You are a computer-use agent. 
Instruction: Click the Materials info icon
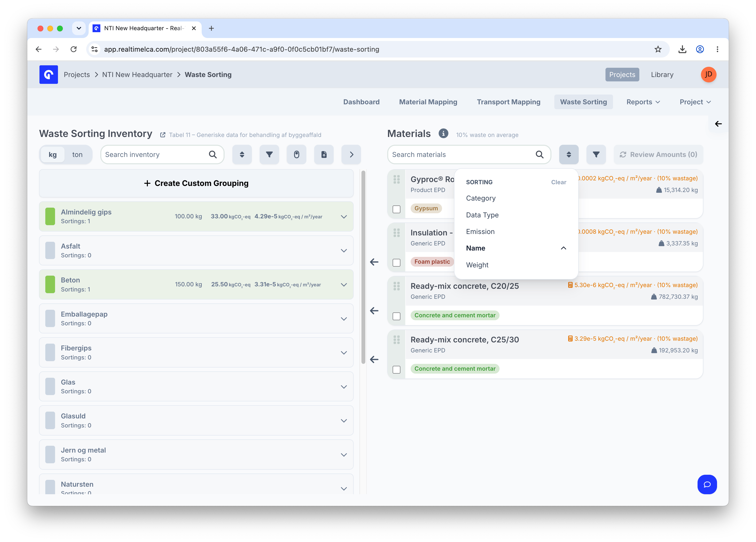point(443,133)
